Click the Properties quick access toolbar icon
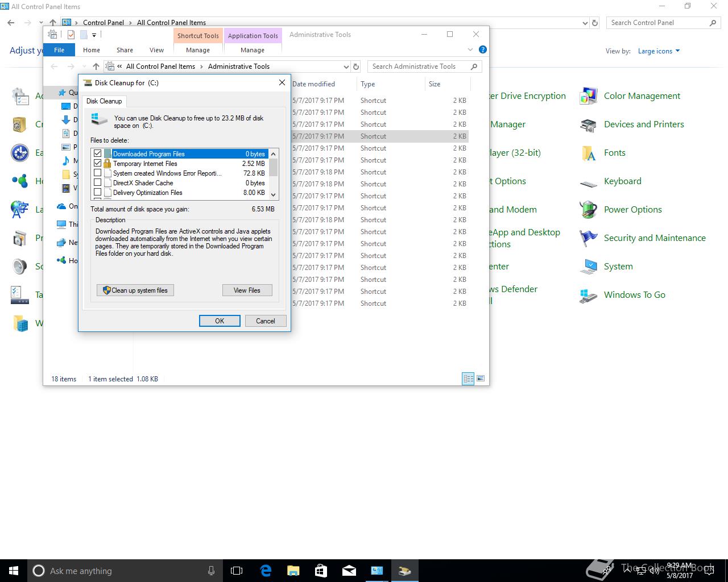This screenshot has height=582, width=728. 71,35
